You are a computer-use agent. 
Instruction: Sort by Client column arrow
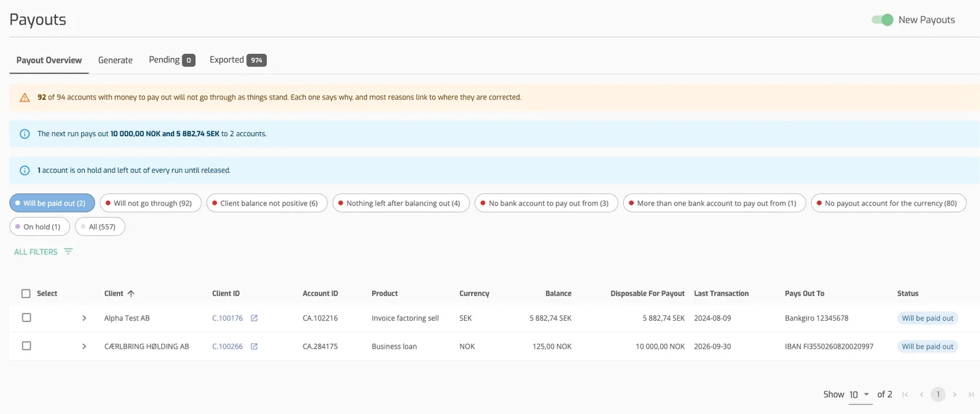pos(131,293)
